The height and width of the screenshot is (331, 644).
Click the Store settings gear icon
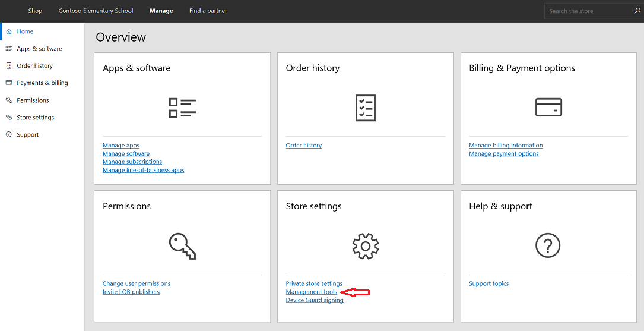[x=365, y=245]
